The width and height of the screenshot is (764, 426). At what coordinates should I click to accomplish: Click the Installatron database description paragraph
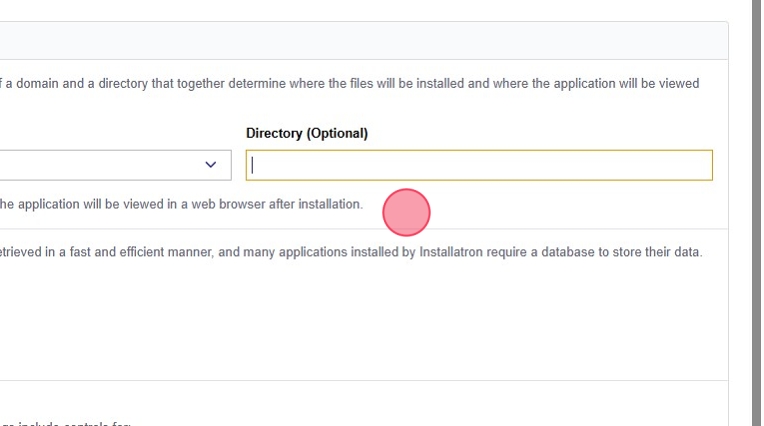(350, 252)
